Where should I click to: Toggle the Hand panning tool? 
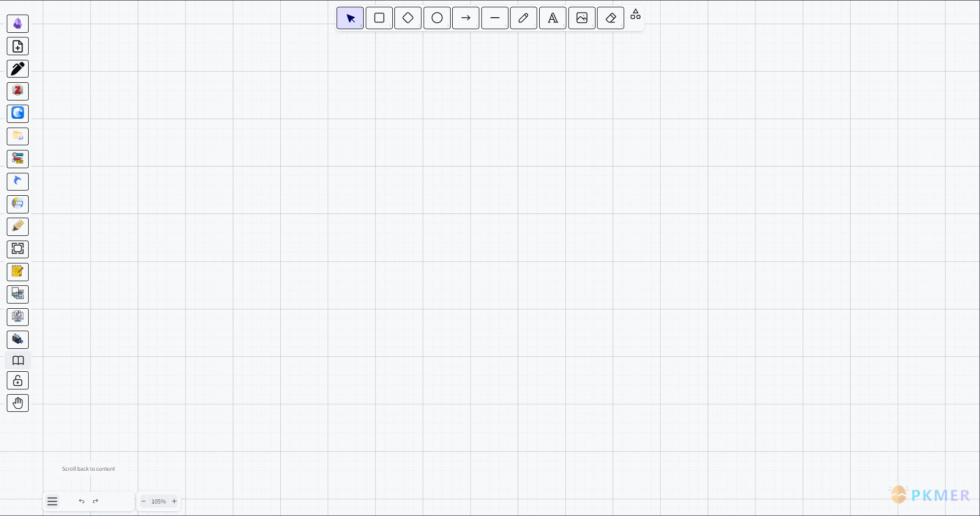[x=18, y=403]
